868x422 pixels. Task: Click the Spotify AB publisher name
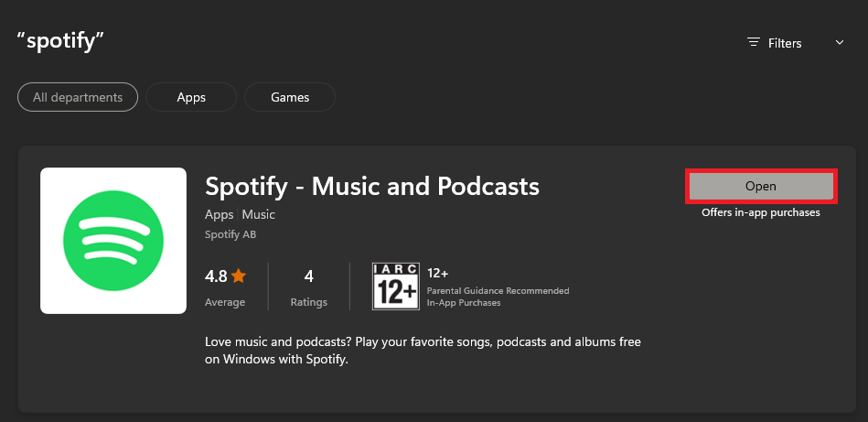coord(230,234)
